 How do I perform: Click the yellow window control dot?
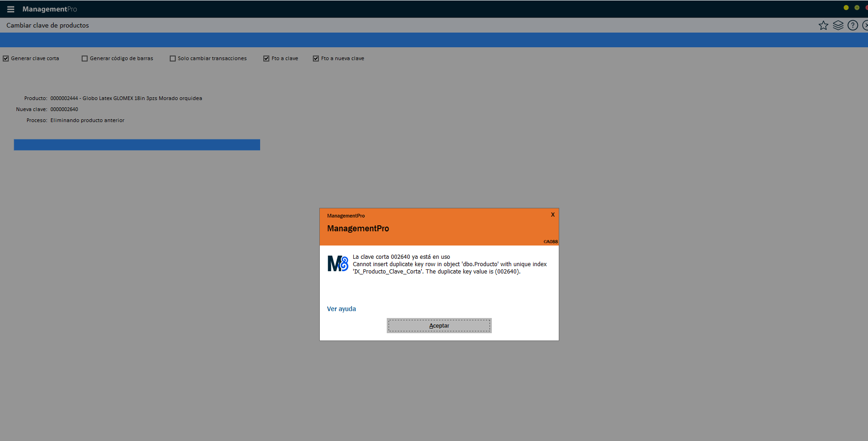point(846,7)
